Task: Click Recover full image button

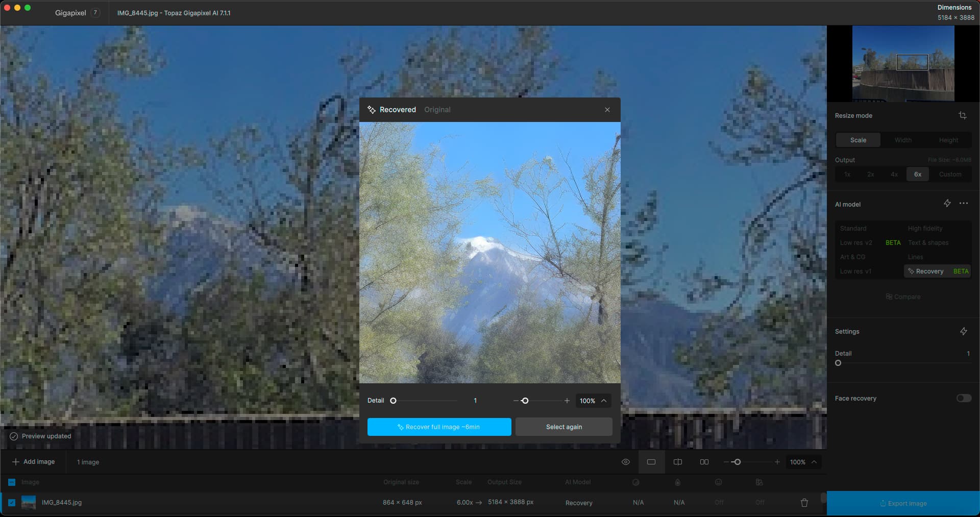Action: pyautogui.click(x=439, y=427)
